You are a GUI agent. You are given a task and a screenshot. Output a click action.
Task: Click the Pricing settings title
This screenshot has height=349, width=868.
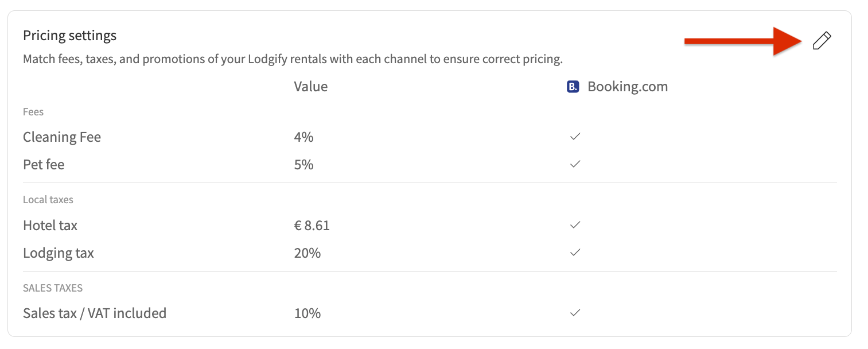click(x=69, y=36)
